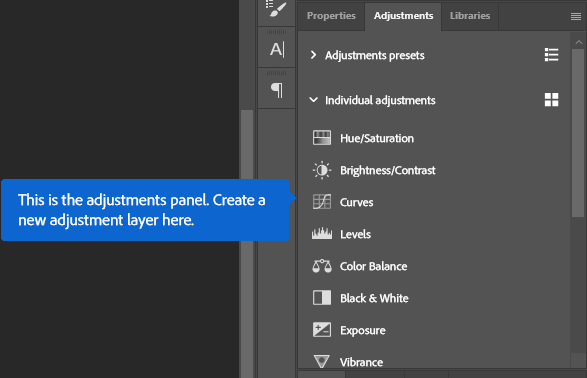Viewport: 587px width, 378px height.
Task: Switch presets to list view
Action: tap(551, 55)
